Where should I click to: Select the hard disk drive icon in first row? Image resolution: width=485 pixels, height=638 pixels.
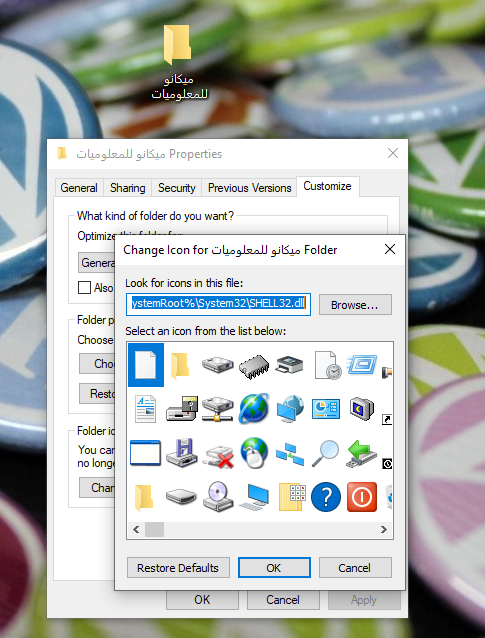pos(218,364)
